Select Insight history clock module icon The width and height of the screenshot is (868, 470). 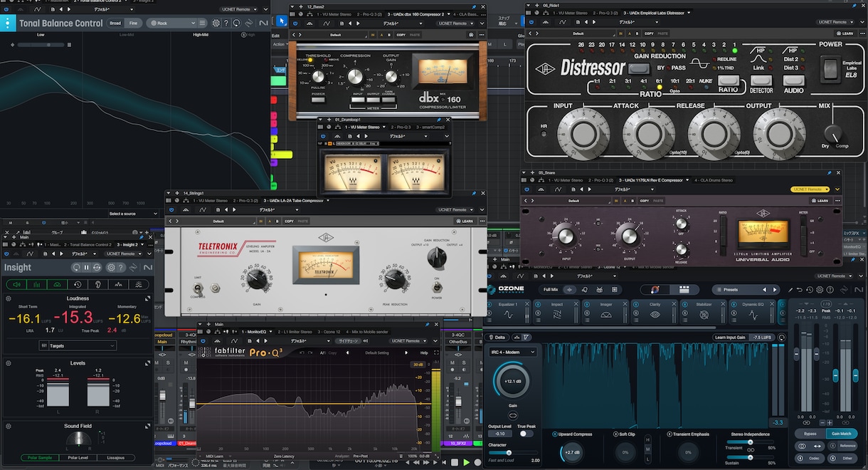click(x=78, y=284)
